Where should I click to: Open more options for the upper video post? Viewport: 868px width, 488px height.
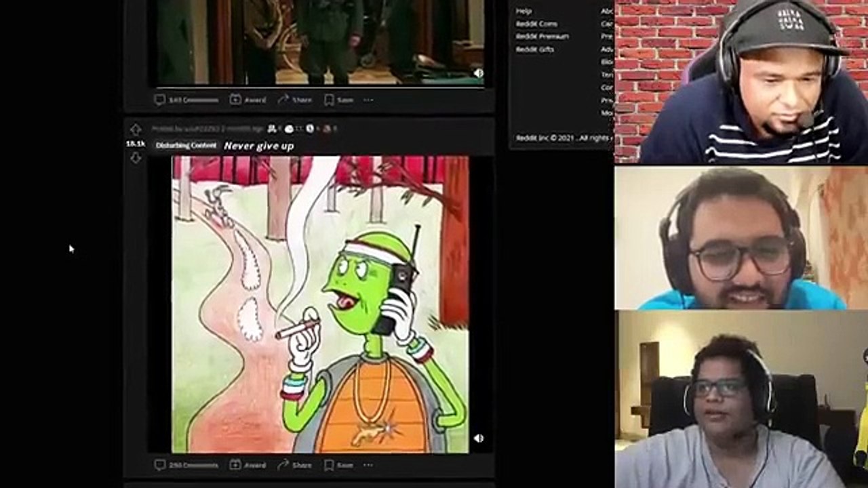[x=368, y=100]
